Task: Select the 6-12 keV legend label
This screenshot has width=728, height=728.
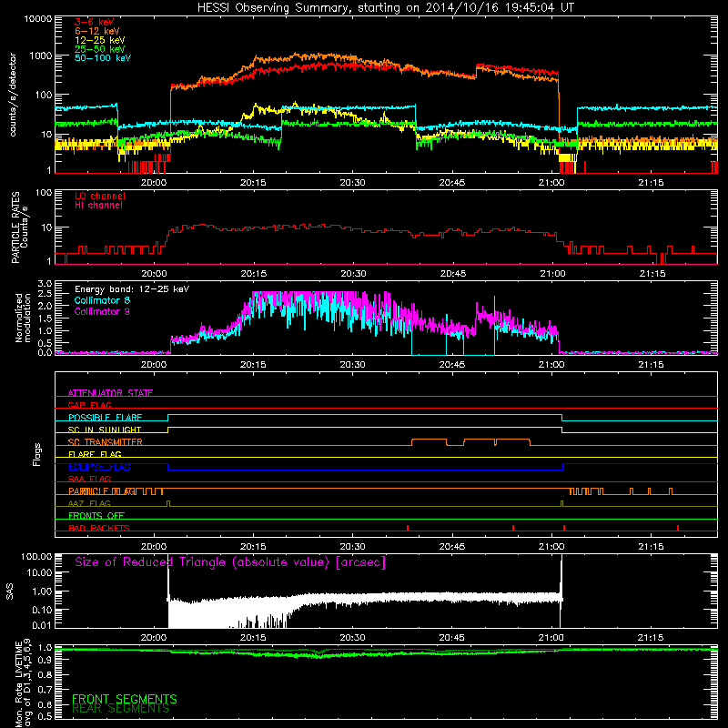Action: tap(97, 31)
